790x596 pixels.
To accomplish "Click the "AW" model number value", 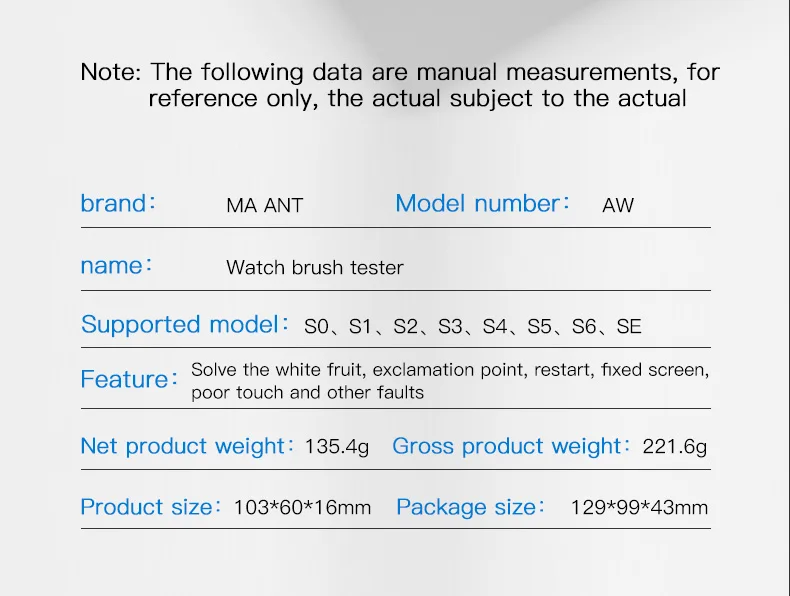I will tap(618, 206).
